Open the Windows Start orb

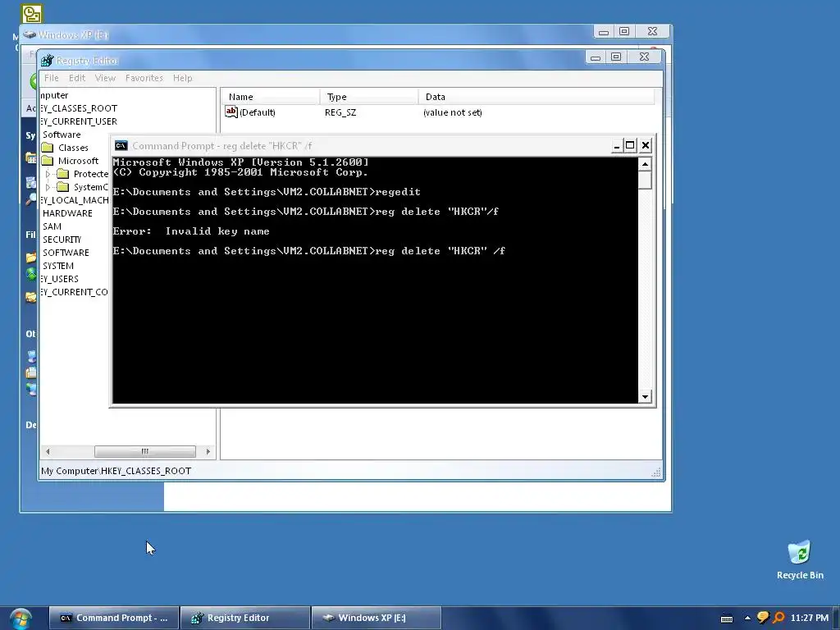(20, 619)
